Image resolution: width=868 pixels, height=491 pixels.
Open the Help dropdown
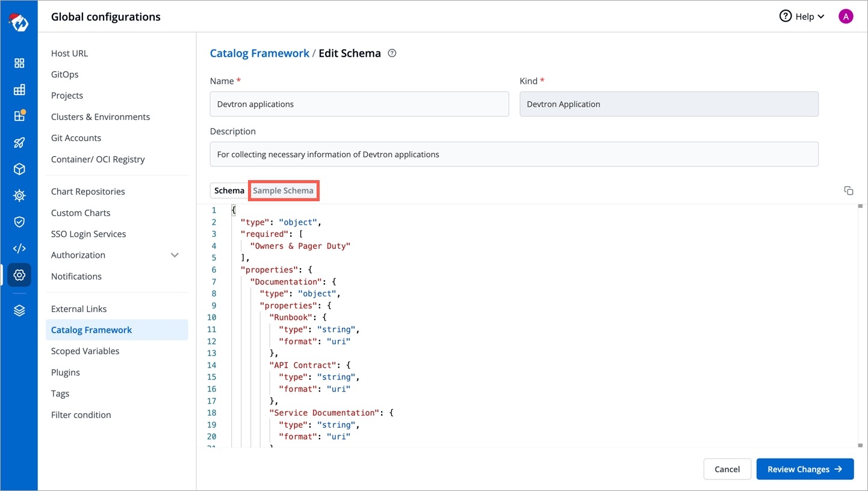(x=802, y=17)
